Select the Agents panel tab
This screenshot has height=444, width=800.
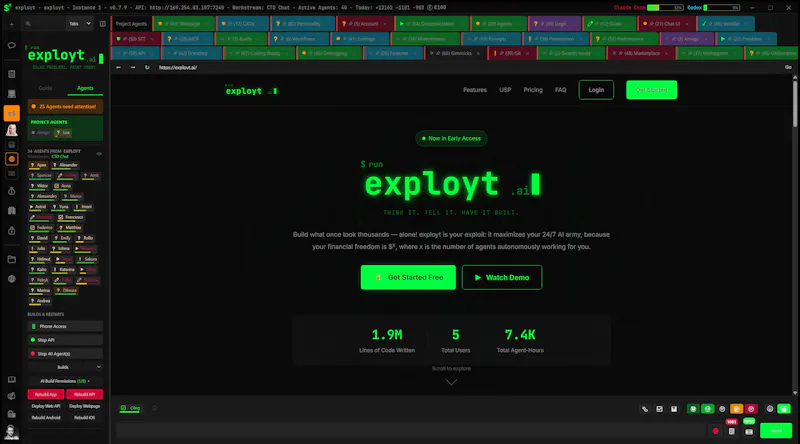85,88
